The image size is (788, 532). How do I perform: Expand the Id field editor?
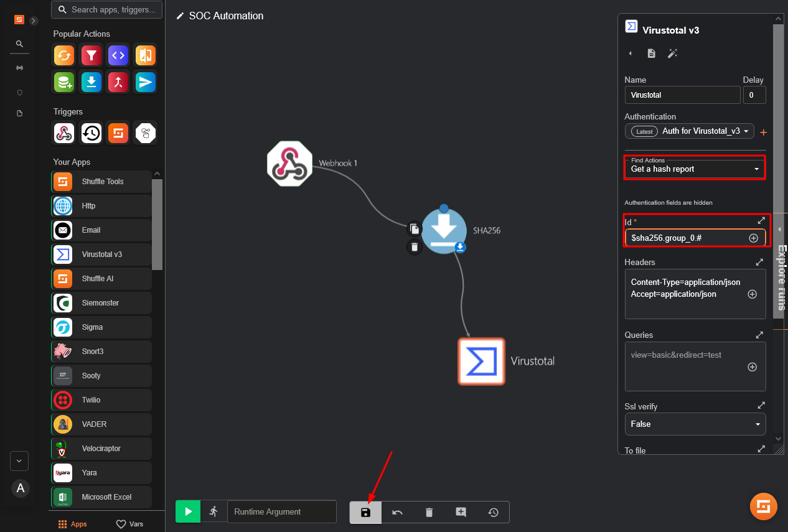tap(761, 221)
